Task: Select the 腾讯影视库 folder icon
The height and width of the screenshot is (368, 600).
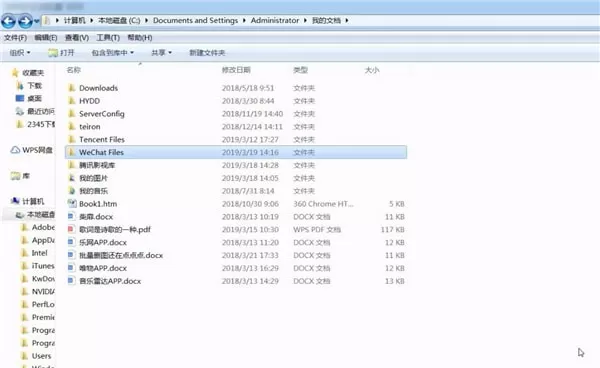Action: tap(72, 165)
